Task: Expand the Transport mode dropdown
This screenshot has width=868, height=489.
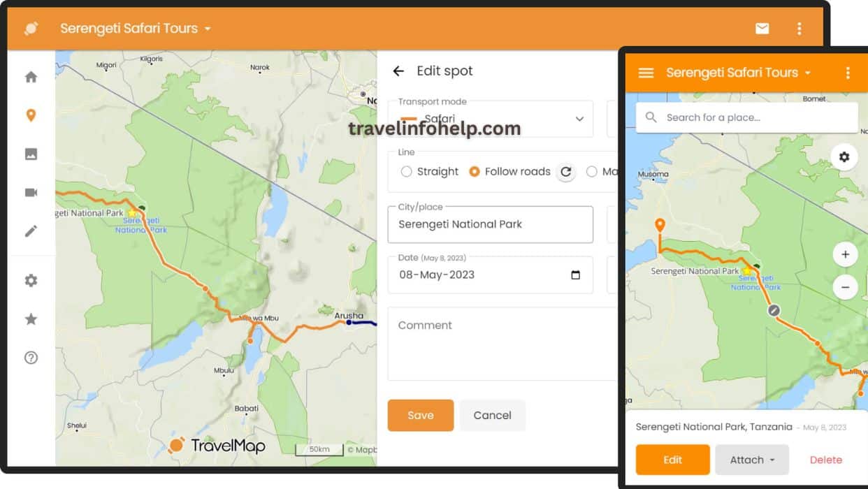Action: click(x=579, y=119)
